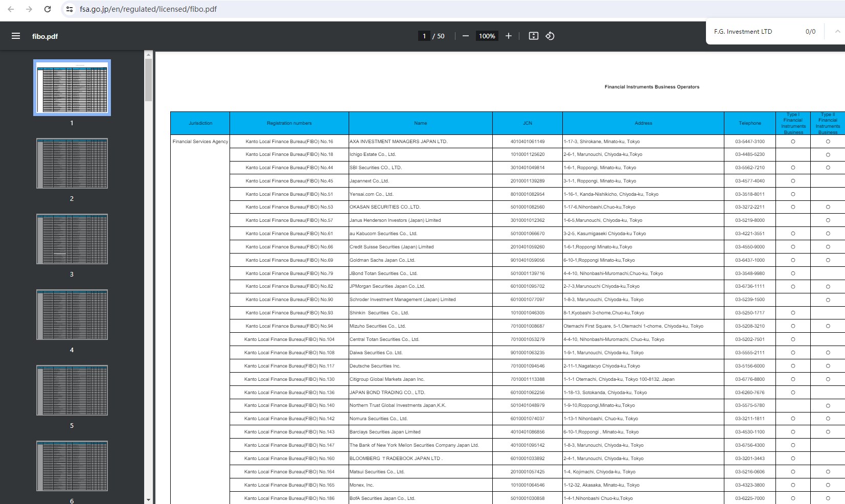Jump to page 5 thumbnail
Viewport: 845px width, 504px height.
pyautogui.click(x=72, y=390)
